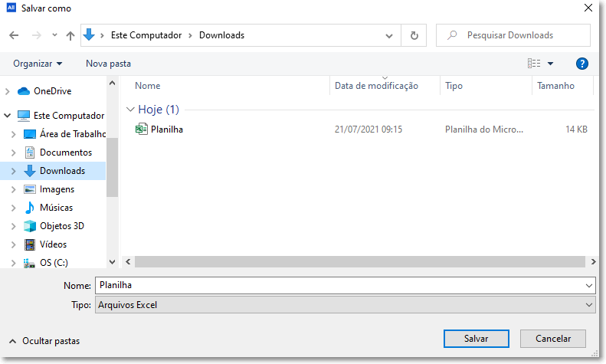
Task: Open the Organizar menu
Action: [x=38, y=64]
